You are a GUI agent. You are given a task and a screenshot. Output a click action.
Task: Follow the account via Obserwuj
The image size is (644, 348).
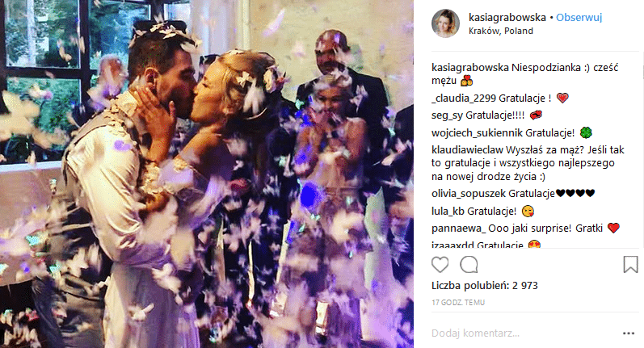[x=579, y=18]
